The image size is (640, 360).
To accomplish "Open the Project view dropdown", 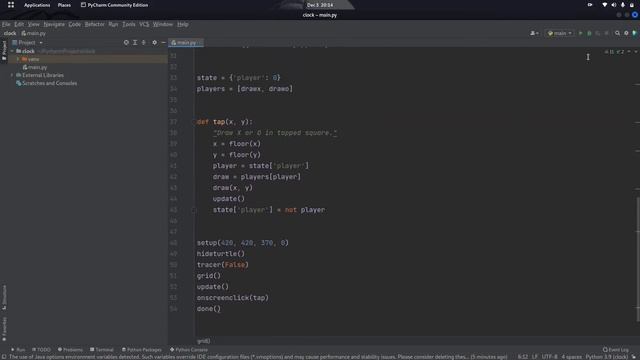I will coord(27,42).
